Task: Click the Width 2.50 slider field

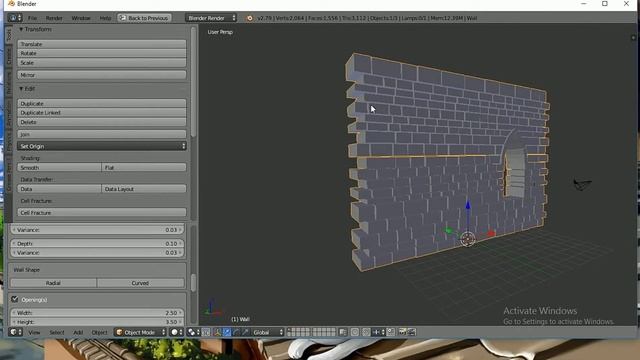Action: coord(97,313)
